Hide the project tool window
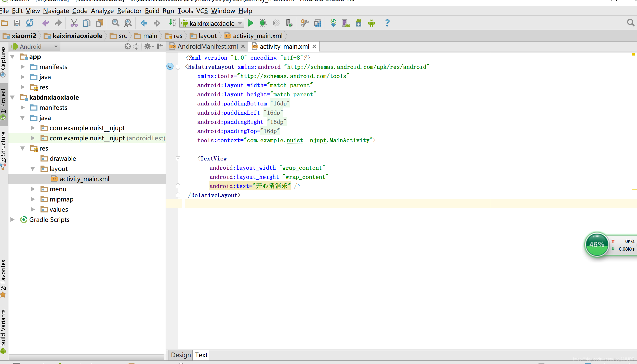The height and width of the screenshot is (364, 637). click(160, 46)
